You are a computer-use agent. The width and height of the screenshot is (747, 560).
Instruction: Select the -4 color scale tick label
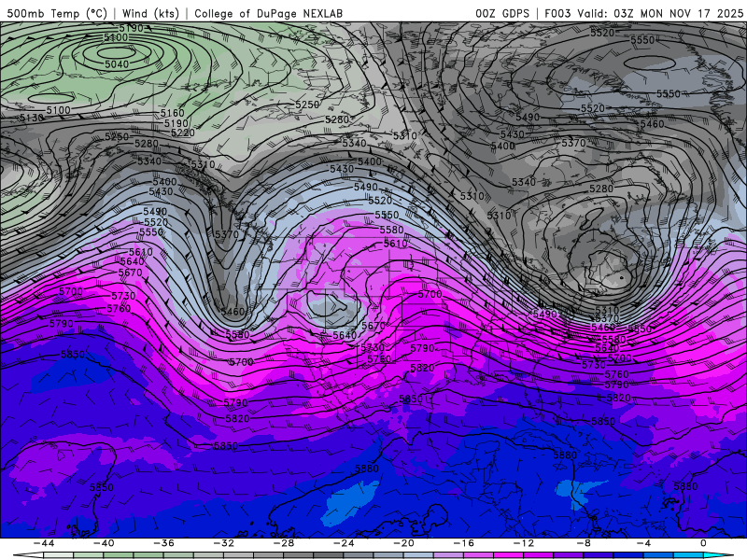tap(643, 543)
